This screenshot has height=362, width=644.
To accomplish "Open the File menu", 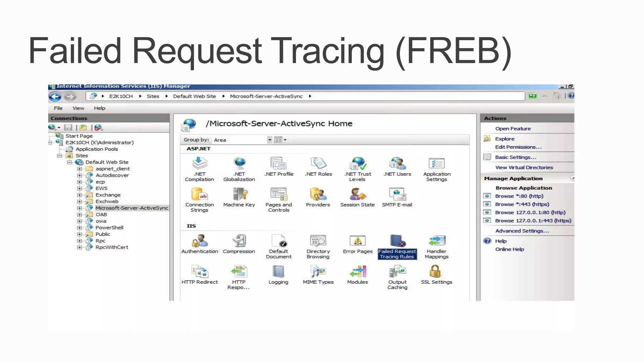I will click(x=58, y=108).
